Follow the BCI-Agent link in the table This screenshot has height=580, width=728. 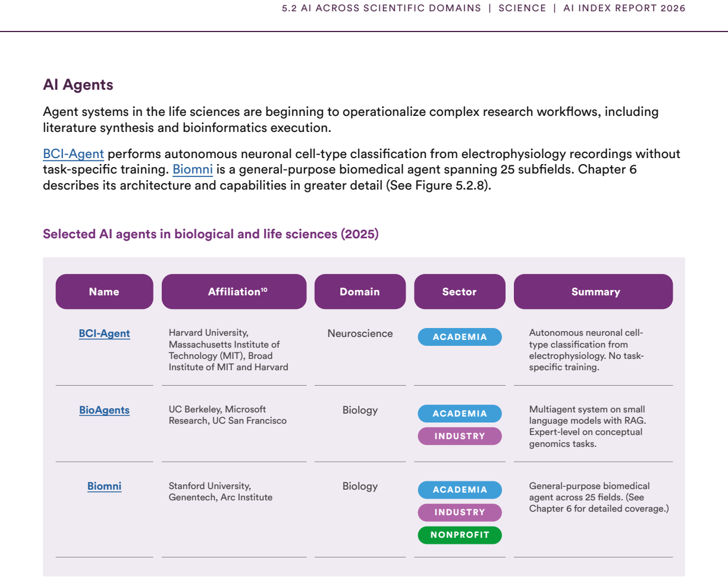(x=104, y=333)
